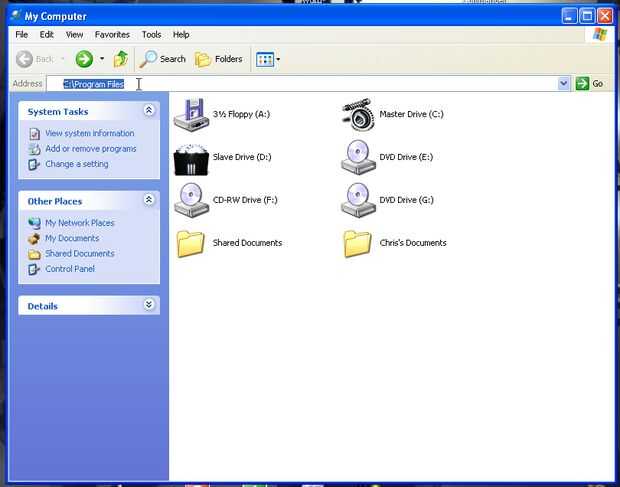The width and height of the screenshot is (620, 487).
Task: Toggle the Folders pane button
Action: [219, 59]
